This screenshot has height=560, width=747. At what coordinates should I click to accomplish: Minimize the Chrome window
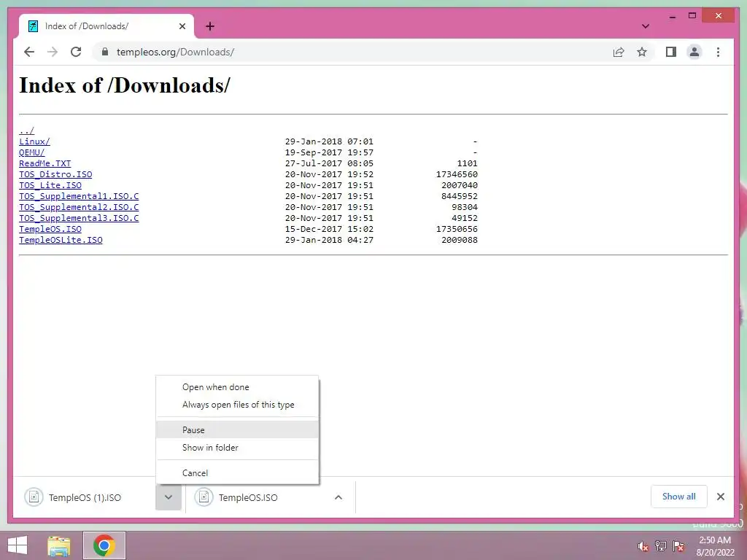click(x=672, y=16)
